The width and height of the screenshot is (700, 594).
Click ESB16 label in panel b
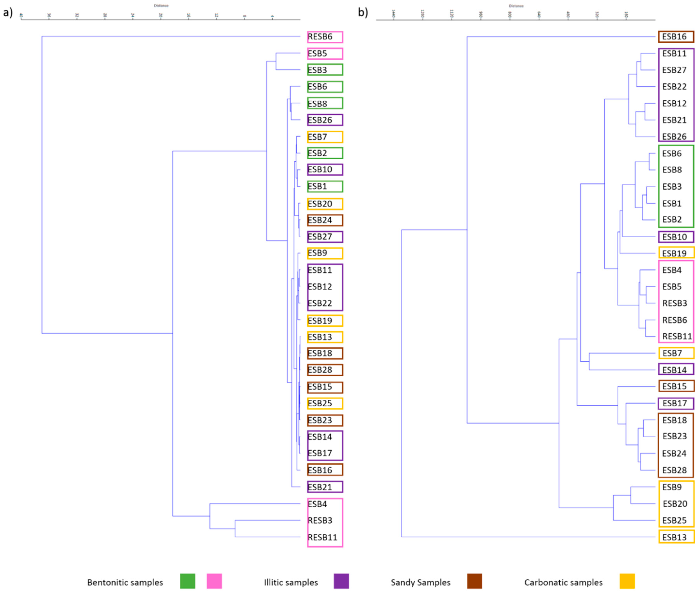coord(674,37)
